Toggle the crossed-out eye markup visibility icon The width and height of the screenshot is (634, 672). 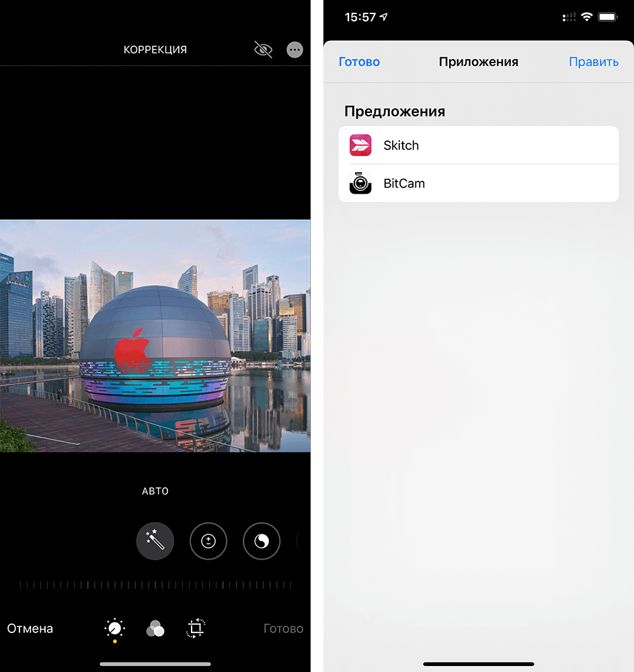click(x=264, y=50)
